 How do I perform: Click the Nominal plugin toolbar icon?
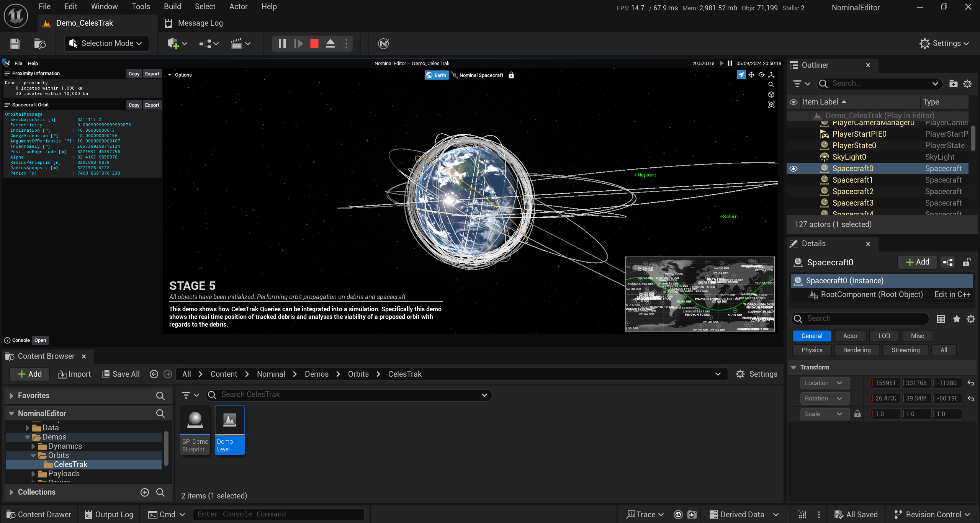(x=384, y=44)
